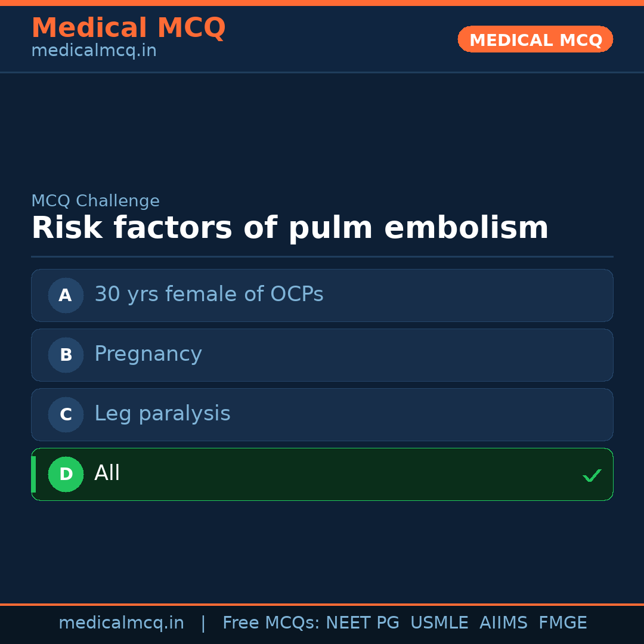The image size is (644, 644).
Task: Click the green checkmark on option D
Action: pyautogui.click(x=592, y=475)
